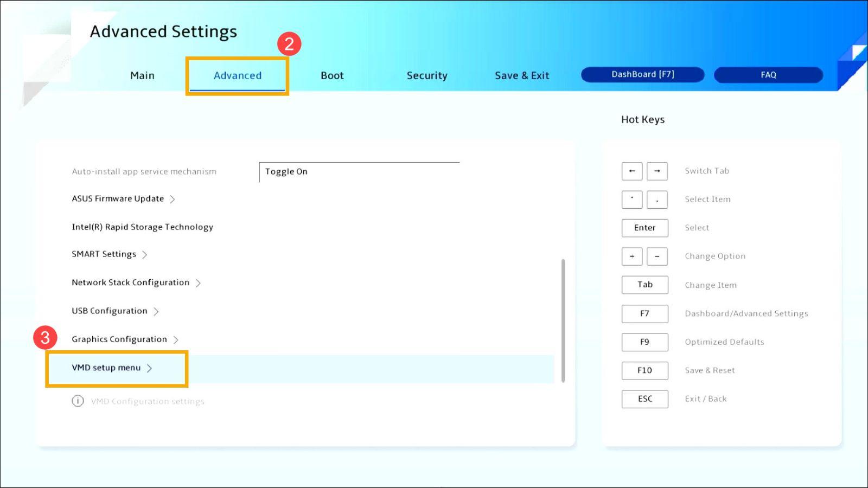This screenshot has width=868, height=488.
Task: Click left arrow Switch Tab key
Action: tap(632, 171)
